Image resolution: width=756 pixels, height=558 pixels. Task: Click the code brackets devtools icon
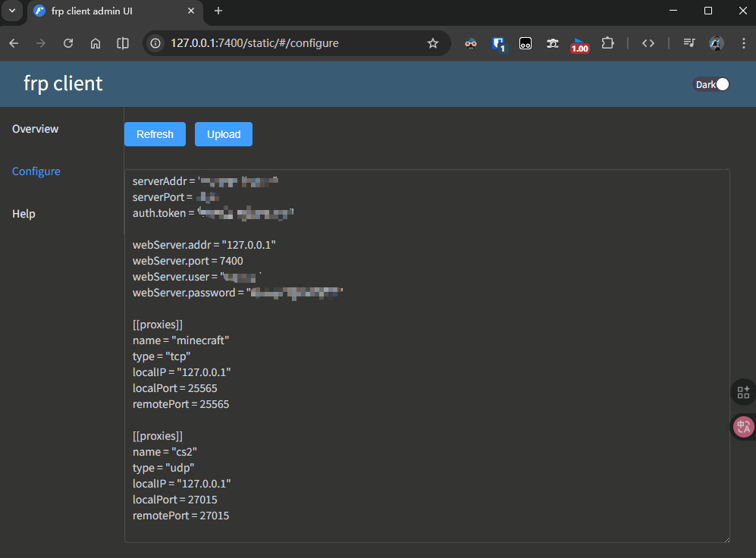(x=648, y=43)
